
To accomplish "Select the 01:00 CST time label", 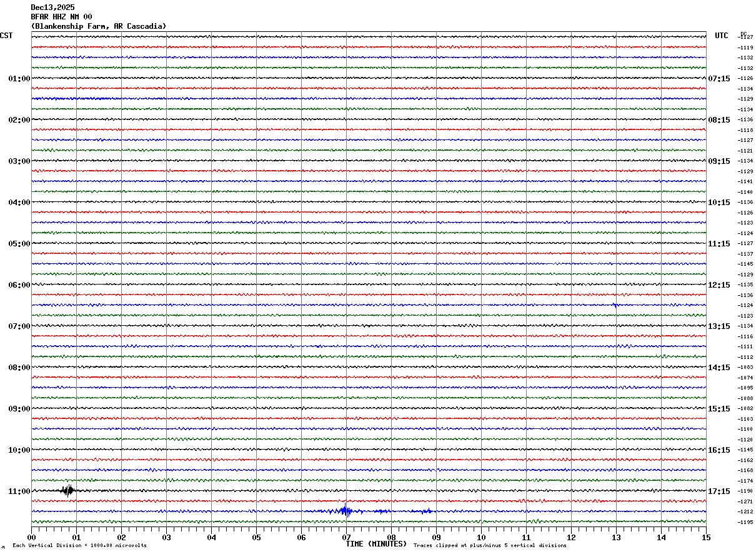I will 19,79.
